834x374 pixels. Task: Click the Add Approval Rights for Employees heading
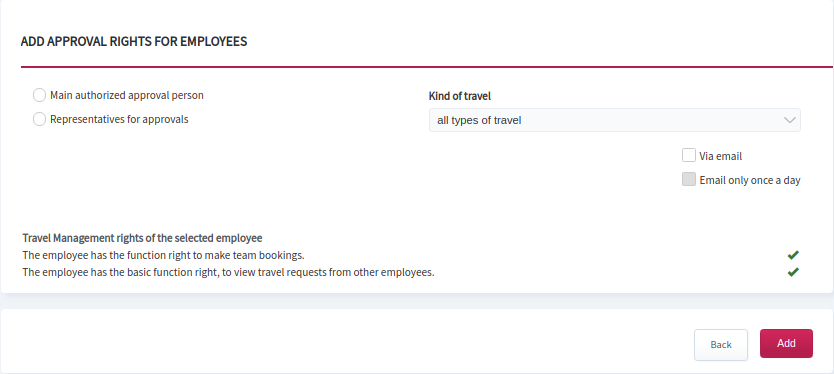click(x=134, y=41)
